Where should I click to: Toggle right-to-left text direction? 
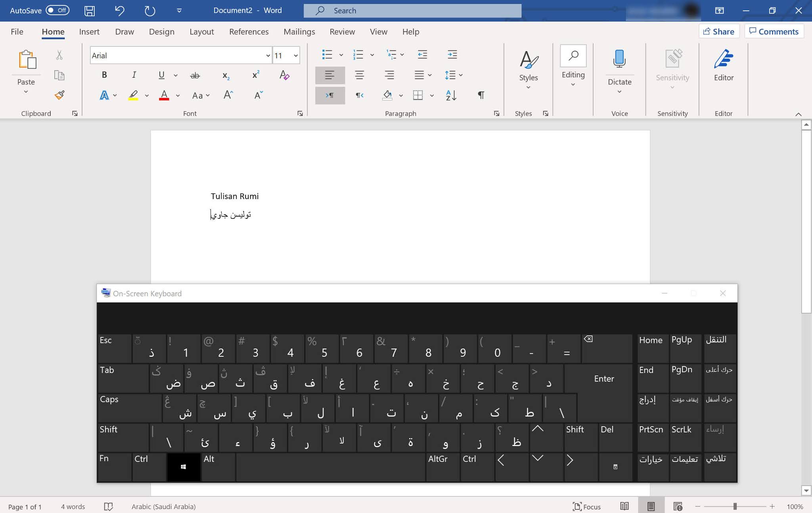(360, 95)
